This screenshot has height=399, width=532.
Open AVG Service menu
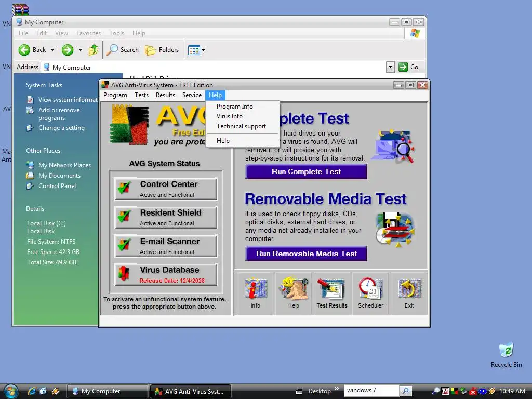point(192,96)
